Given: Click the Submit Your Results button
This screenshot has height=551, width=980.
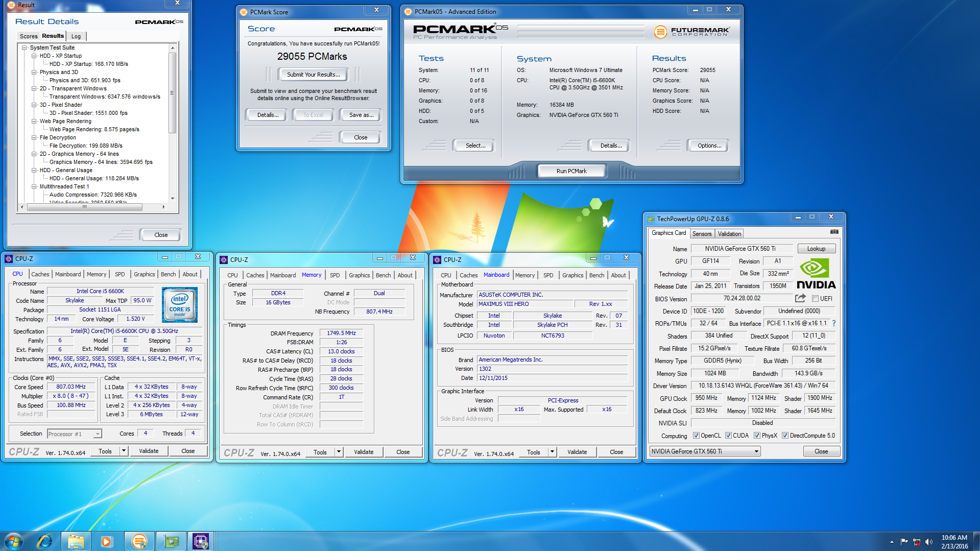Looking at the screenshot, I should point(313,75).
